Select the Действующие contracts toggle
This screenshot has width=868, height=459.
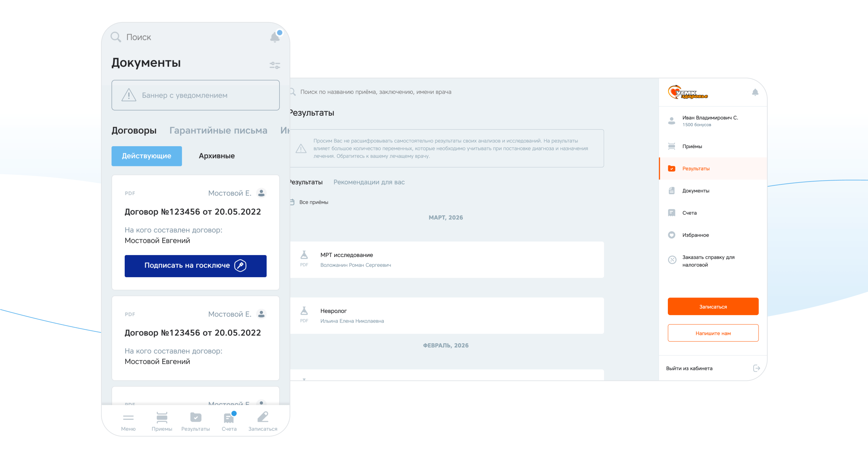coord(147,156)
